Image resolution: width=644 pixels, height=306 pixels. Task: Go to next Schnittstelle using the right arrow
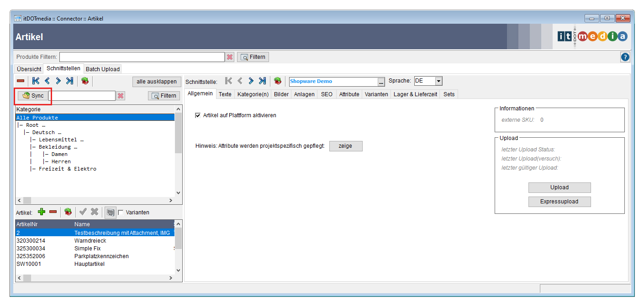point(251,81)
